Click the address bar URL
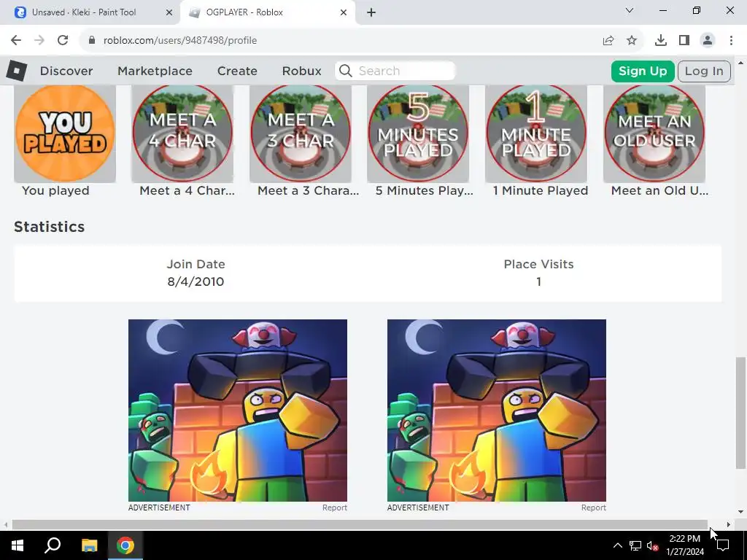The image size is (747, 560). (x=180, y=41)
